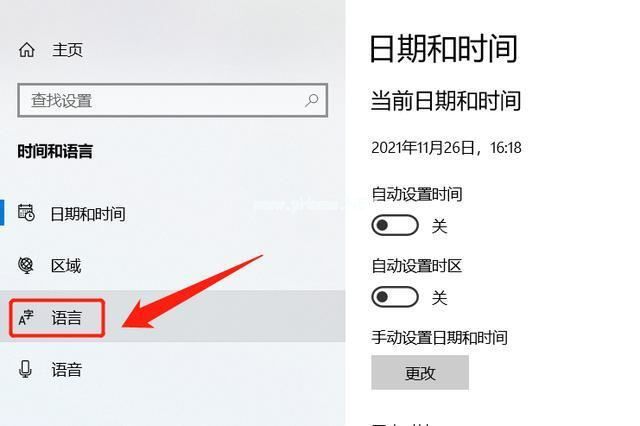Click the magnifier search icon
This screenshot has height=426, width=640.
tap(311, 100)
